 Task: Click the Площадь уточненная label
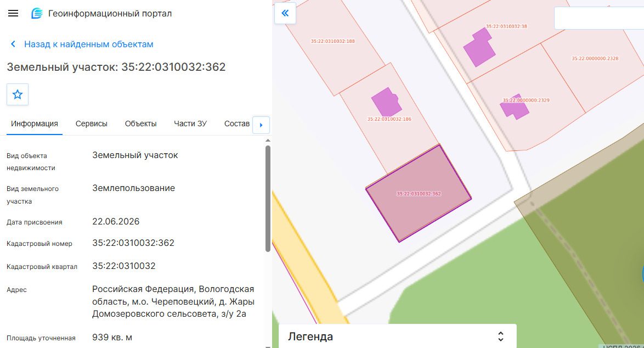pos(41,338)
